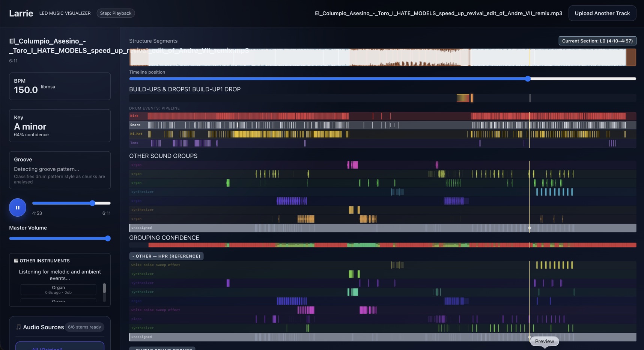Click the LED MUSIC VISUALIZER subtitle
Viewport: 644px width, 350px height.
click(65, 13)
